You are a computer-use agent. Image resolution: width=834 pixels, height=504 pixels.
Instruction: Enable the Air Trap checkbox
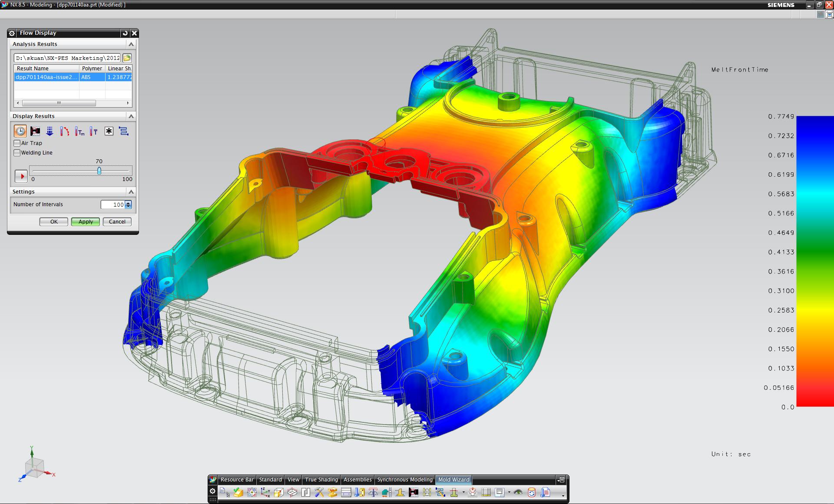click(x=17, y=143)
